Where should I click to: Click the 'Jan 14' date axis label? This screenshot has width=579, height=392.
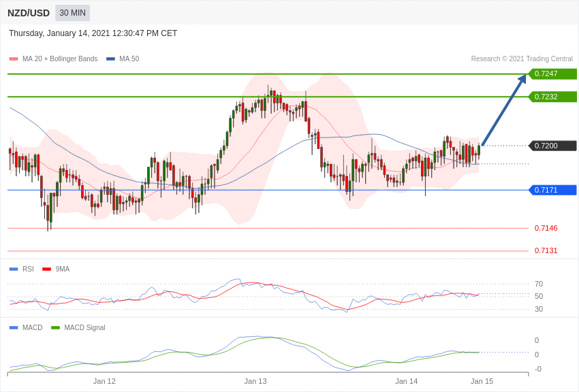coord(406,381)
